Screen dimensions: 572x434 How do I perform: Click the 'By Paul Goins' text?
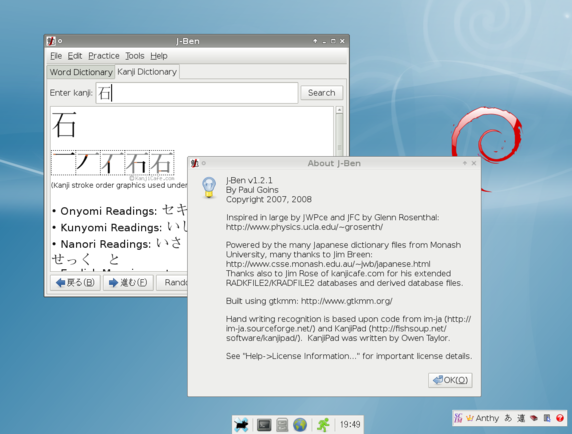(252, 190)
